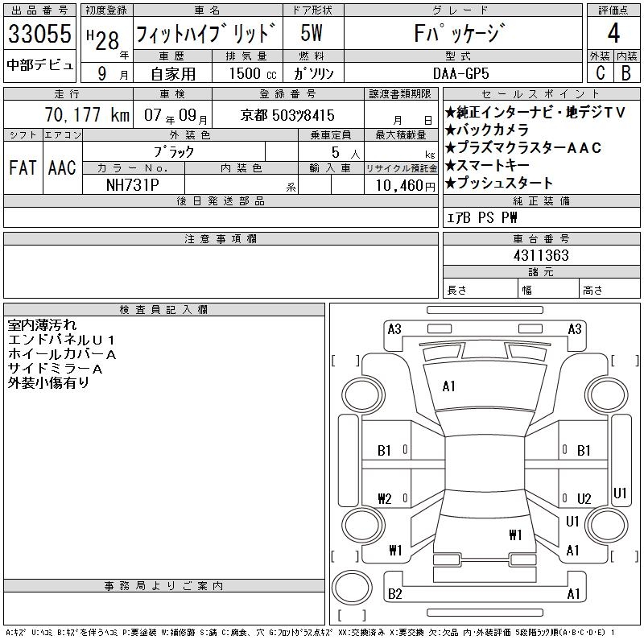Select the 1500 cc displacement value
The width and height of the screenshot is (644, 644).
pos(253,73)
